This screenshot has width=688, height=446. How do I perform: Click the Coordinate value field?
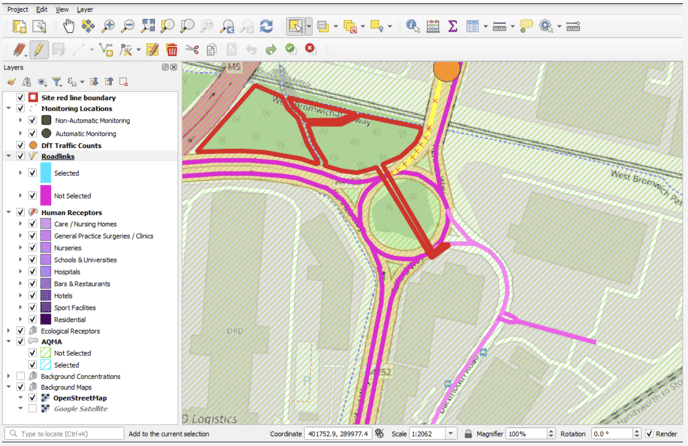tap(338, 434)
